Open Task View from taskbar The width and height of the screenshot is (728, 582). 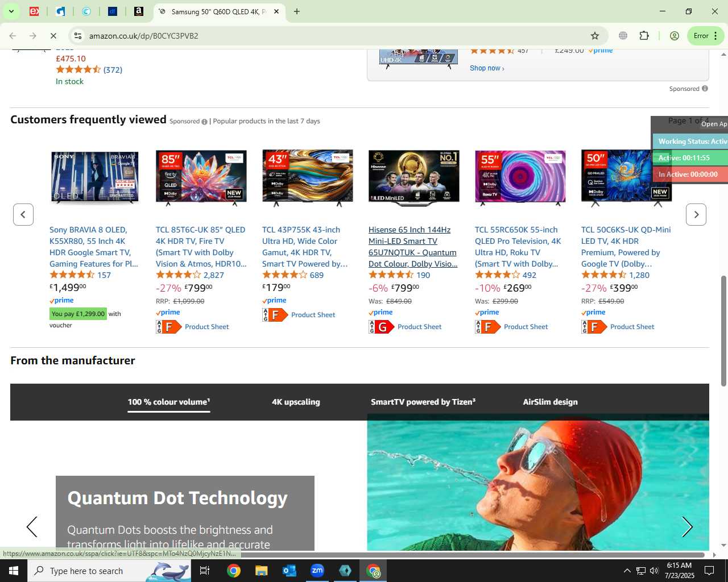tap(205, 571)
